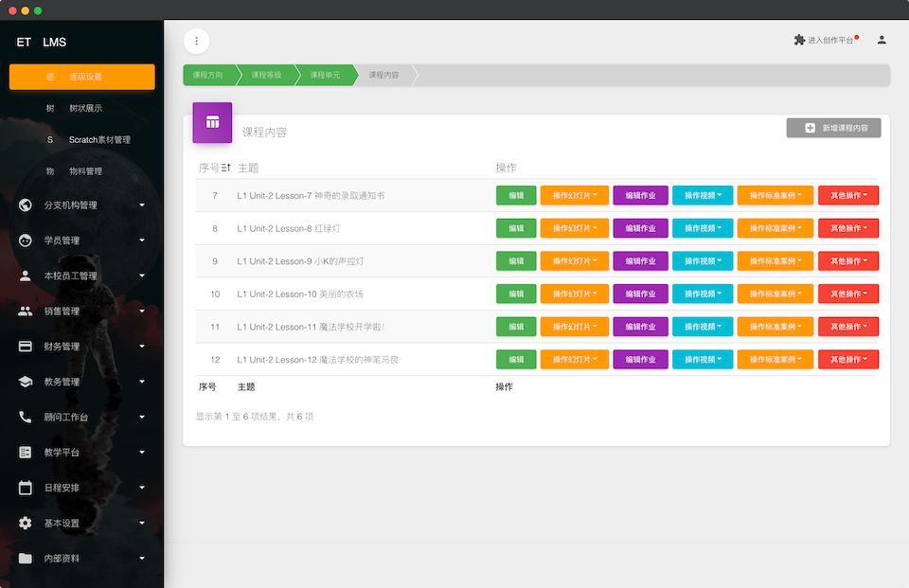Click 编辑作业 button for Lesson-10

point(640,294)
